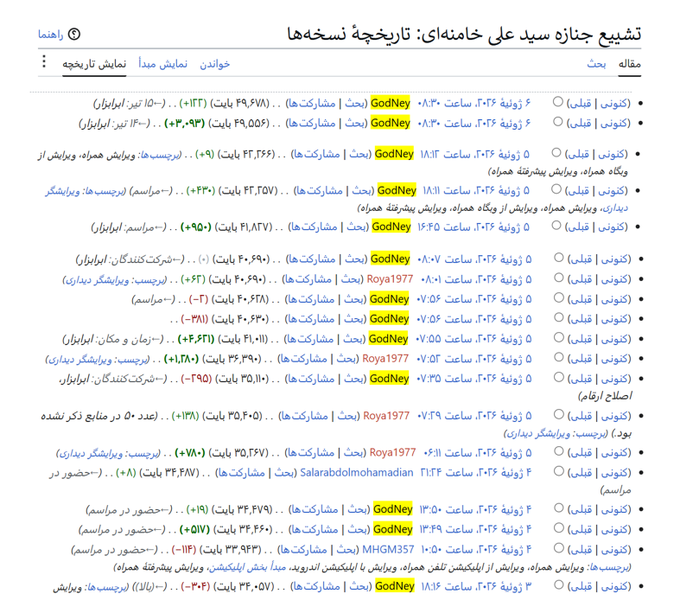Click ویرایشگر دیداری tag in Roya1977's 08:01 row

[x=97, y=280]
